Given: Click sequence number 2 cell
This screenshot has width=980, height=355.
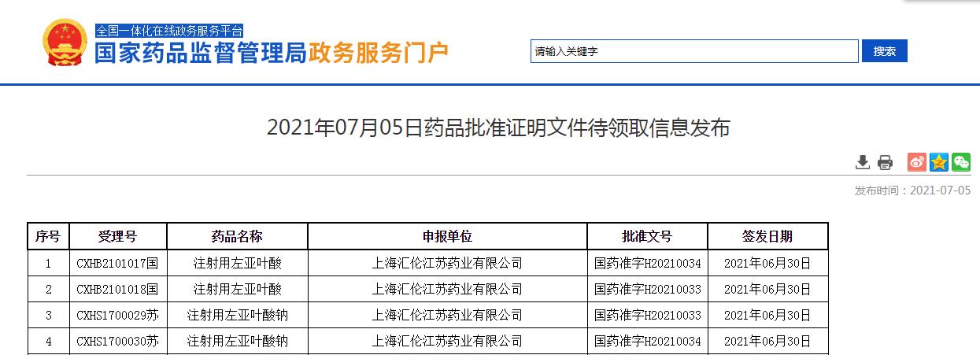Looking at the screenshot, I should [x=48, y=289].
